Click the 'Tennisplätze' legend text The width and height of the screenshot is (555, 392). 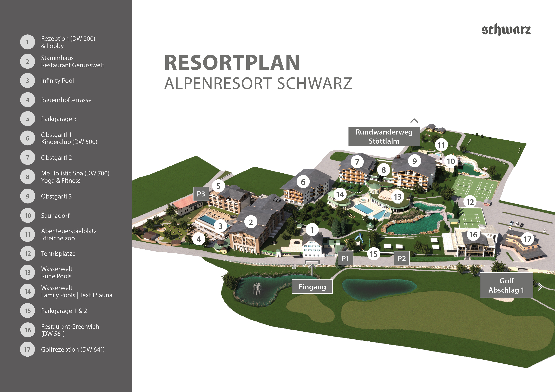[58, 254]
